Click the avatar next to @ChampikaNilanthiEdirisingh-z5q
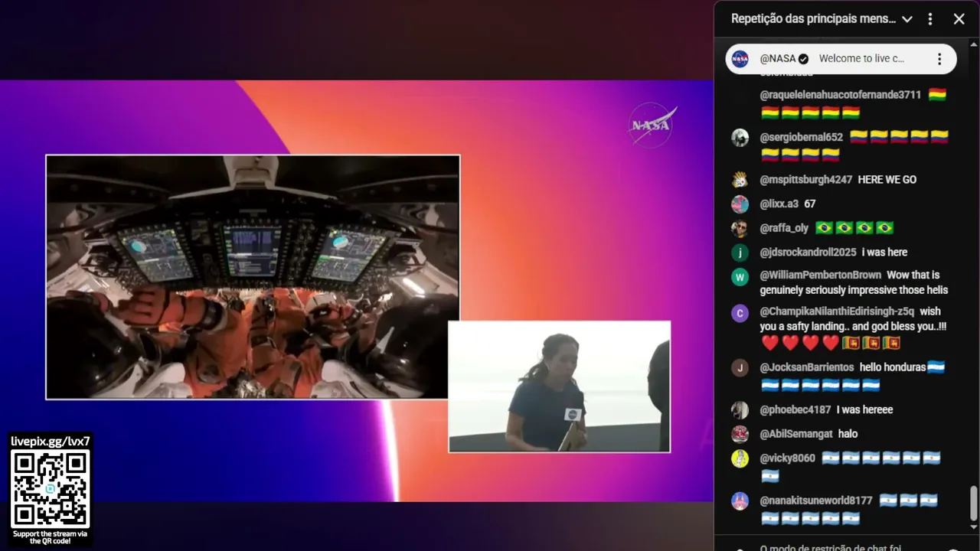The height and width of the screenshot is (551, 980). [740, 313]
